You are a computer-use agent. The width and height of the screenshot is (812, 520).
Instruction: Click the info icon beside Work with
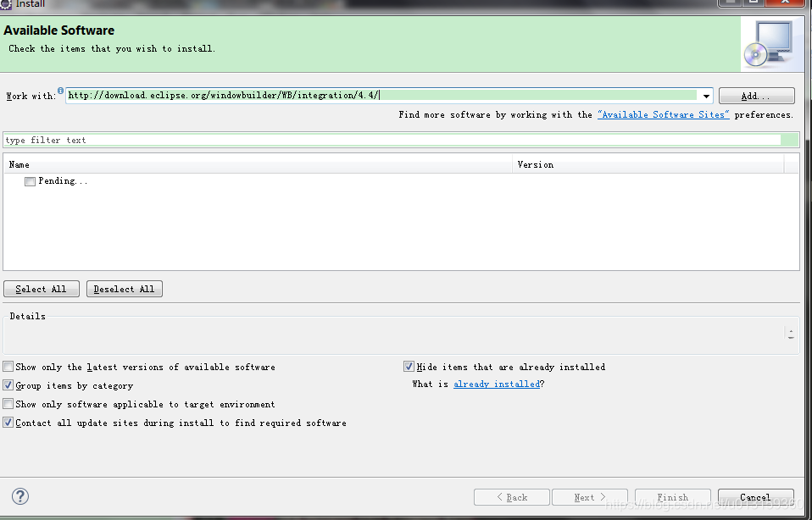pyautogui.click(x=60, y=91)
